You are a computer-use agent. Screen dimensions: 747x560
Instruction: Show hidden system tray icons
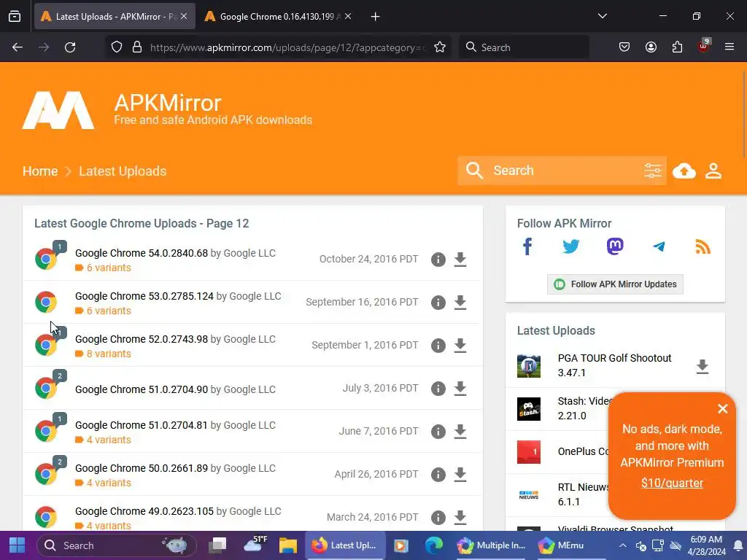pyautogui.click(x=623, y=545)
